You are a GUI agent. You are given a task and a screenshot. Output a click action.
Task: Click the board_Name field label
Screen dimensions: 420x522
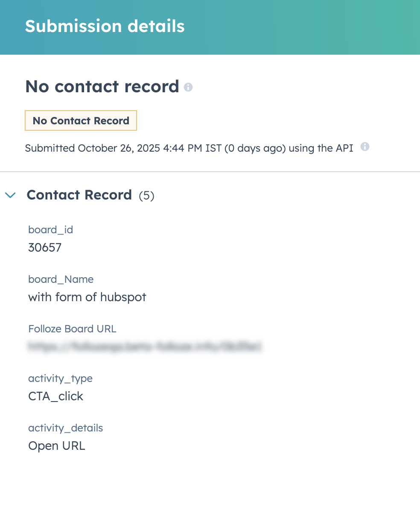(x=61, y=279)
